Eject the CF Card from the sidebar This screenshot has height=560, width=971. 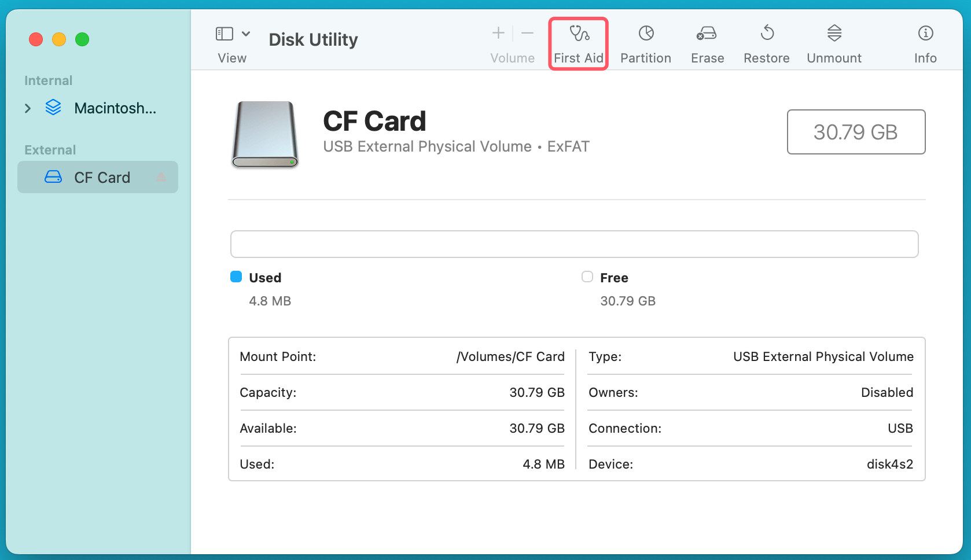pos(161,178)
